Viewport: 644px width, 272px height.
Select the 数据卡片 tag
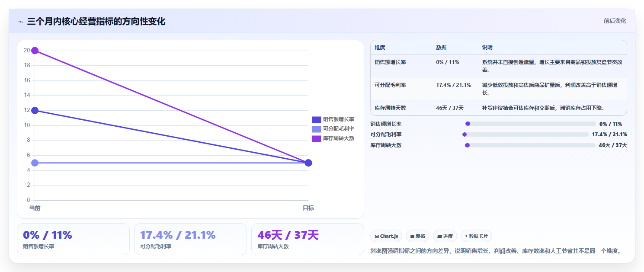(x=476, y=236)
